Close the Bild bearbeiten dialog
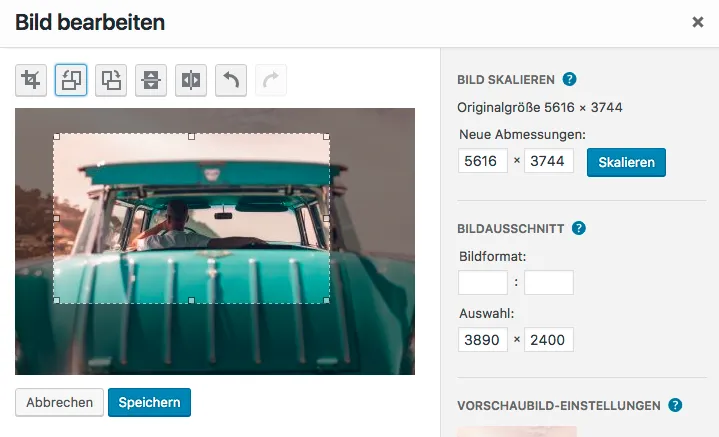 tap(697, 22)
